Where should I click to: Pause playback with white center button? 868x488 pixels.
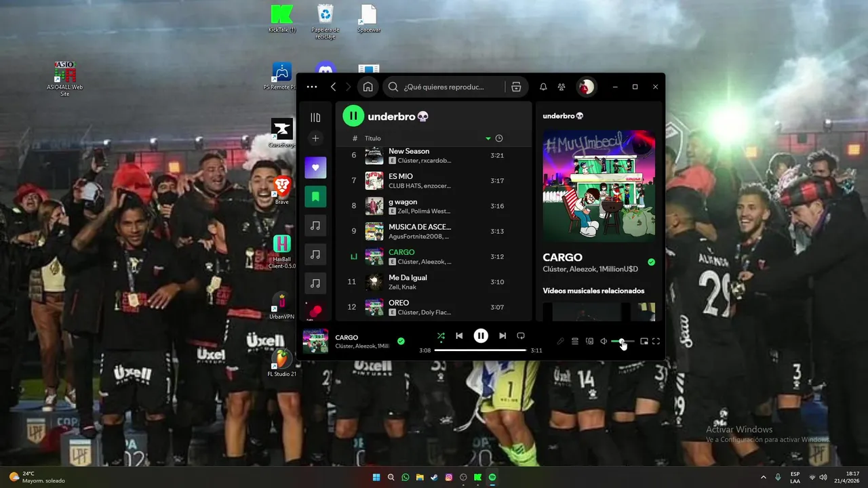[x=481, y=335]
